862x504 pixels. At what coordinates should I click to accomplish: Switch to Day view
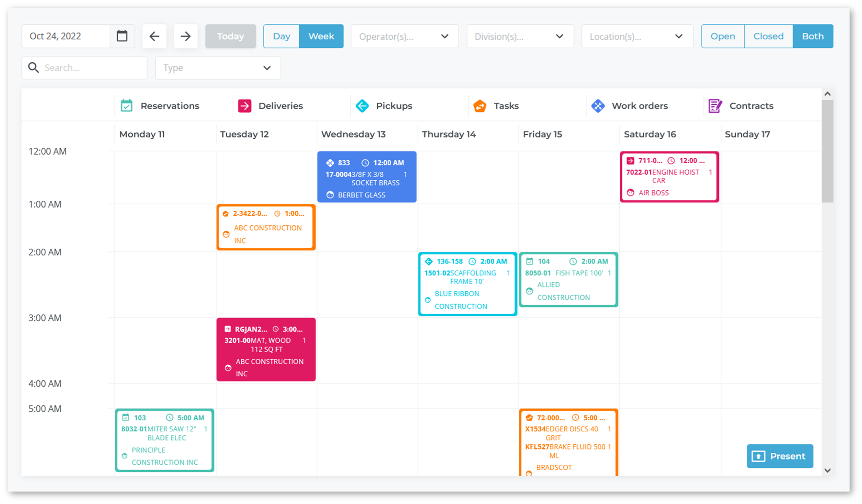tap(281, 36)
